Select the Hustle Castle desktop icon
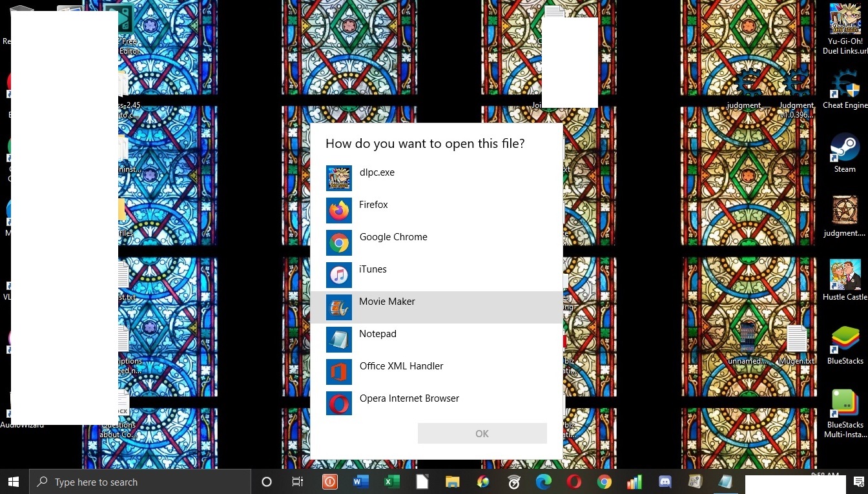The width and height of the screenshot is (868, 494). pyautogui.click(x=845, y=280)
